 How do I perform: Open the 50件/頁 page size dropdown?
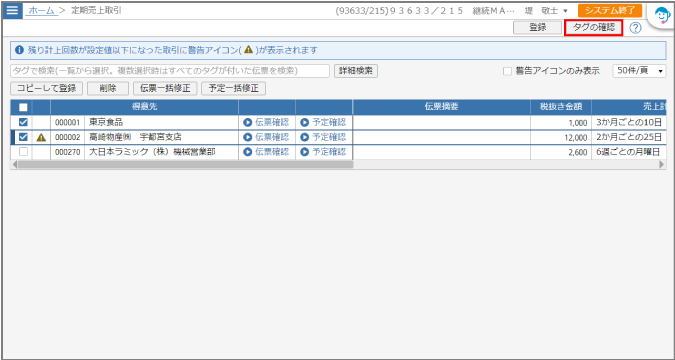[639, 71]
